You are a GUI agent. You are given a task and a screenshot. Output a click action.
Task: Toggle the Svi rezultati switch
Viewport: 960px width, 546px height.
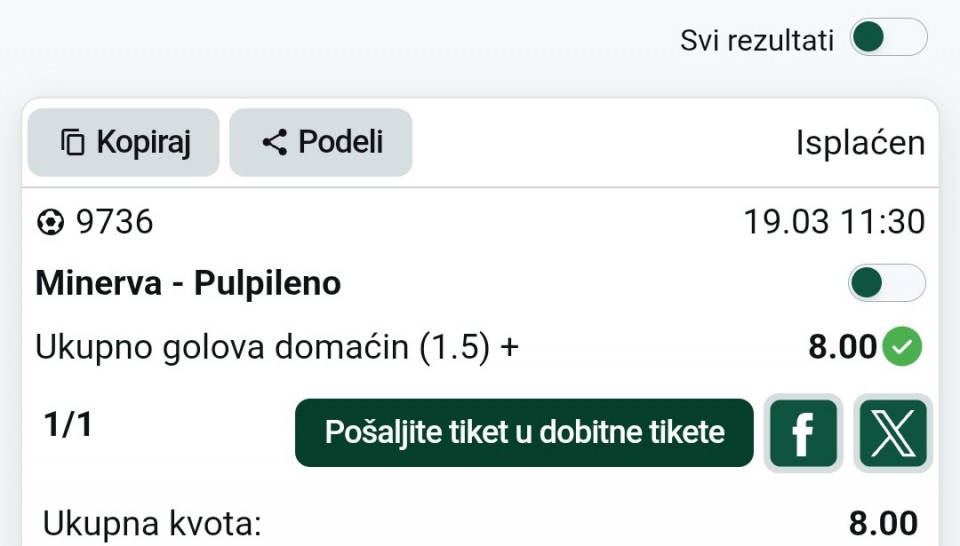[x=887, y=39]
